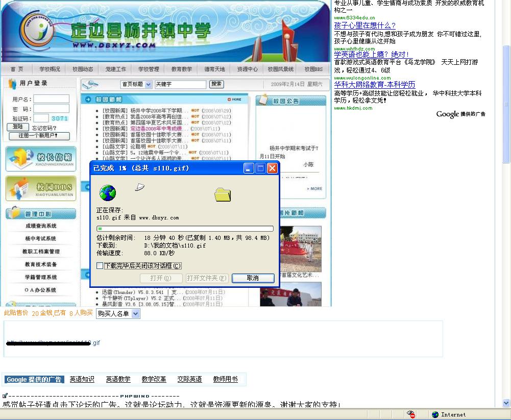Click the 用户名 input field
Image resolution: width=511 pixels, height=420 pixels.
tap(51, 99)
